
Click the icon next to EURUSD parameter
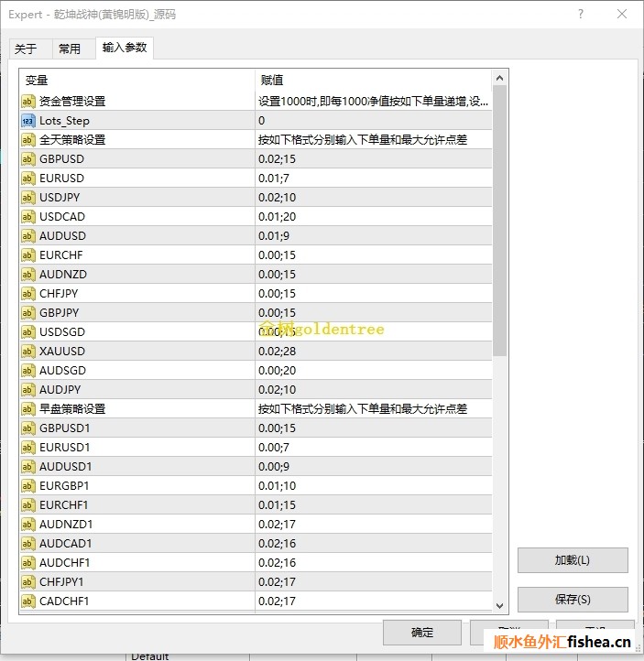pos(28,179)
